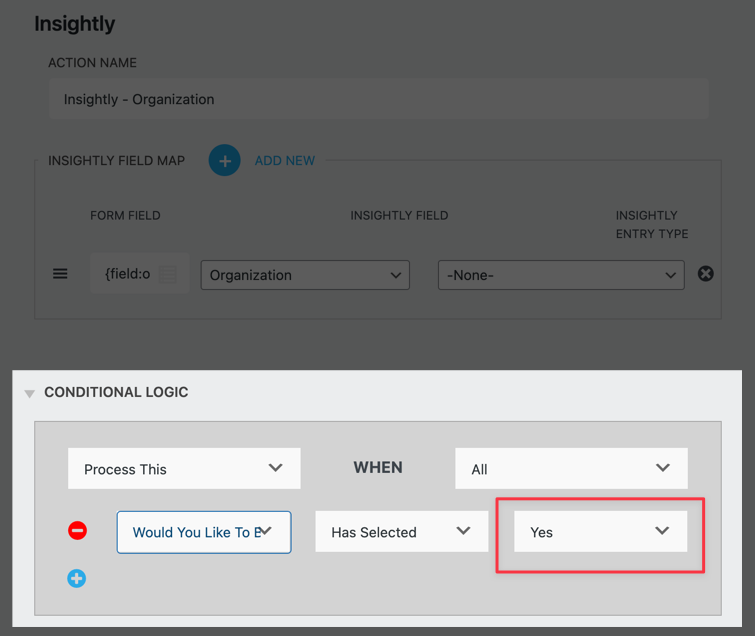The height and width of the screenshot is (636, 755).
Task: Collapse the Conditional Logic section triangle
Action: 29,393
